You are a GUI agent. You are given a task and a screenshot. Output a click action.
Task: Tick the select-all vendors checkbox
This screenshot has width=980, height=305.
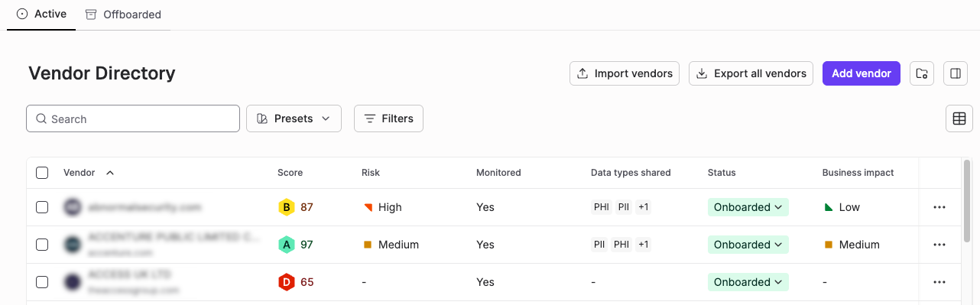coord(42,173)
